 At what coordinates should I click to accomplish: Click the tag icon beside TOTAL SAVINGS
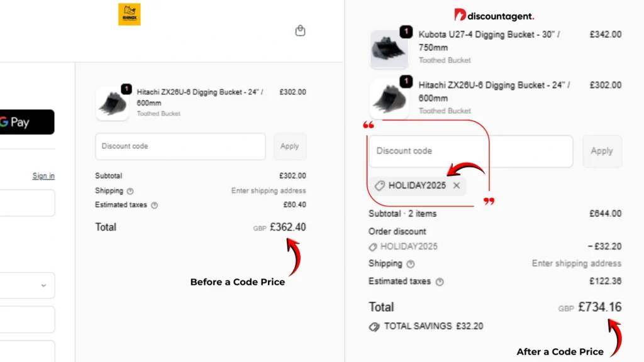coord(374,327)
